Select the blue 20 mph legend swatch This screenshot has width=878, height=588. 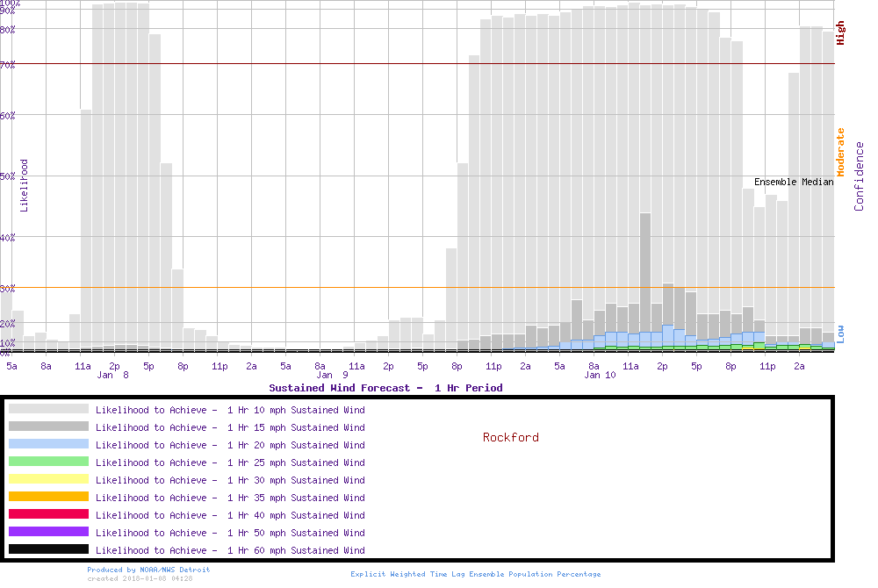pos(48,444)
